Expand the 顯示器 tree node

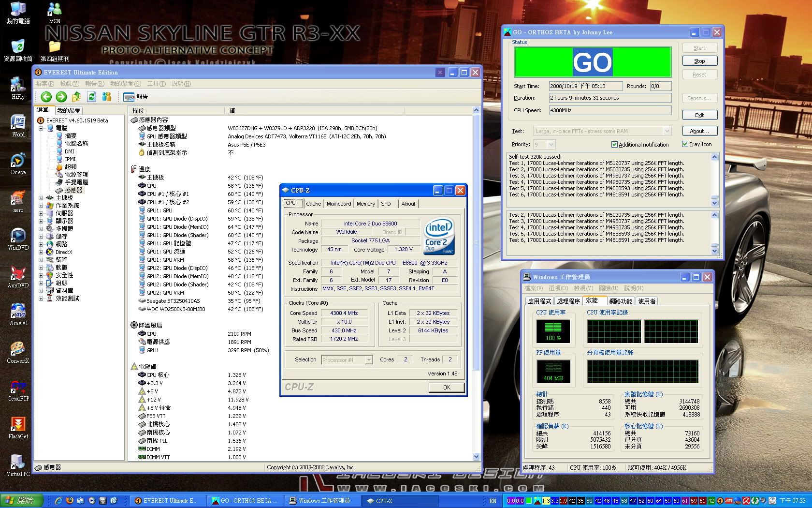[x=41, y=221]
